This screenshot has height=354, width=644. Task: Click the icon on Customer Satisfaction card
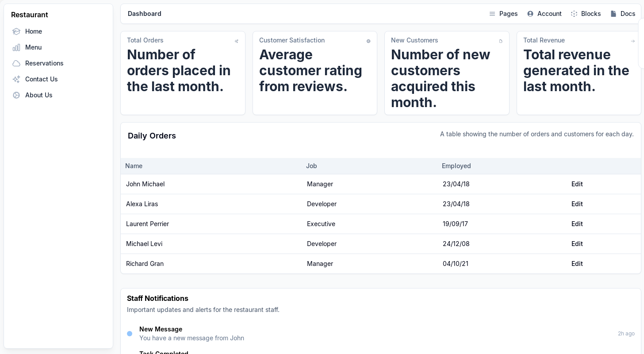pyautogui.click(x=368, y=41)
